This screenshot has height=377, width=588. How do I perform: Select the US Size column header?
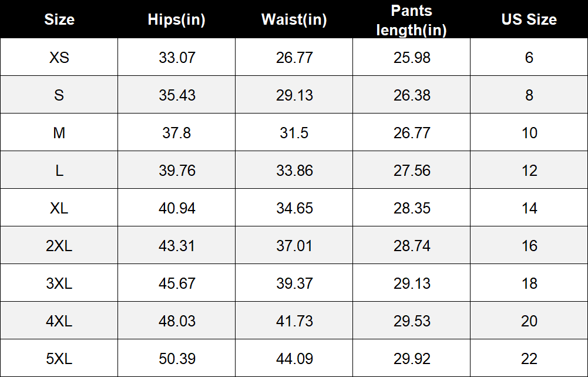(x=529, y=19)
